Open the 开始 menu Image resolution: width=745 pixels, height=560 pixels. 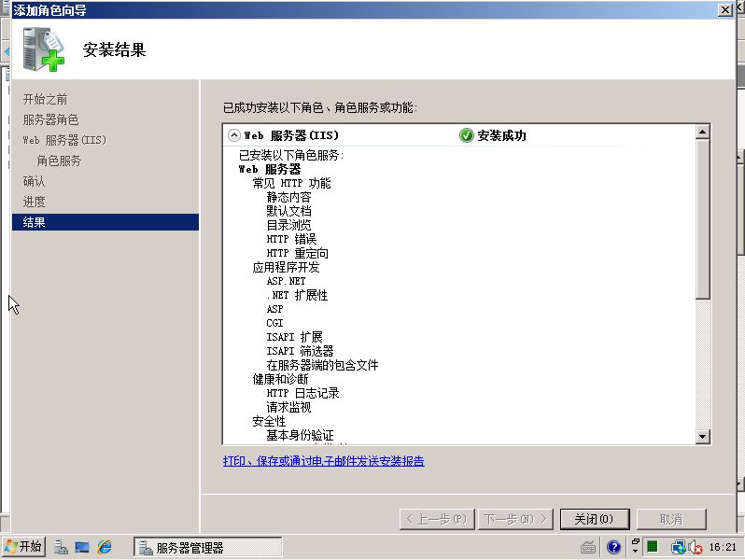23,547
